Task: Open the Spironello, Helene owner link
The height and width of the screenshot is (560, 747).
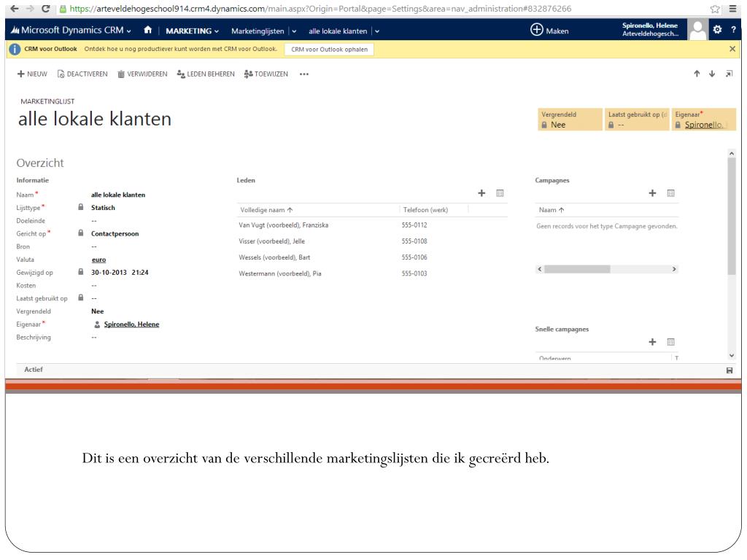Action: (131, 324)
